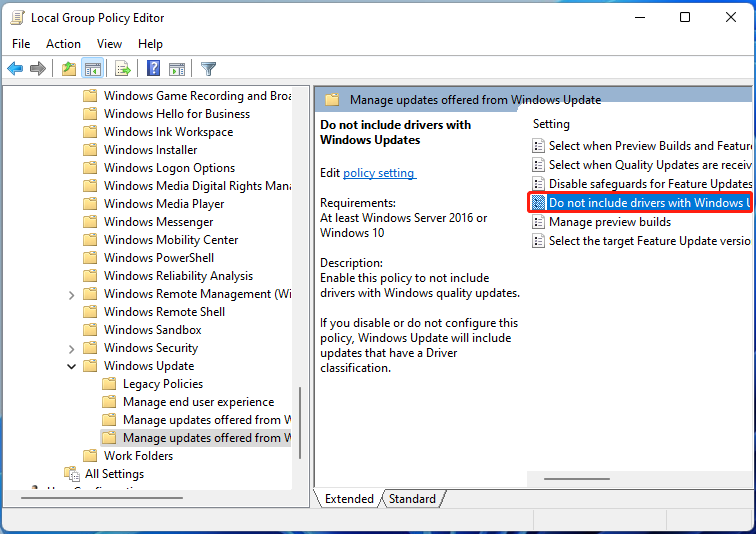Select Windows Logon Options tree item

click(x=169, y=168)
